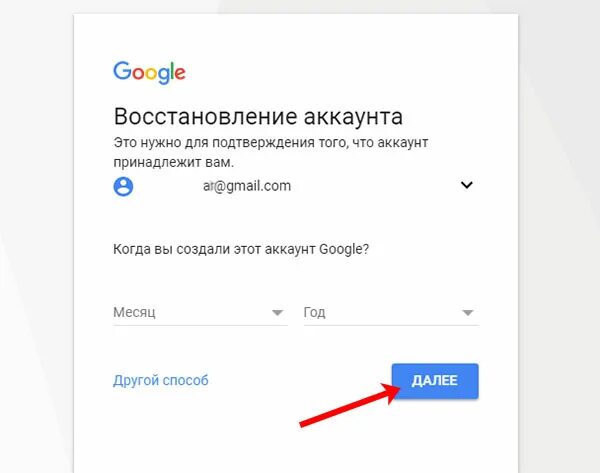Select the gmail.com email address text
This screenshot has width=600, height=473.
point(247,186)
